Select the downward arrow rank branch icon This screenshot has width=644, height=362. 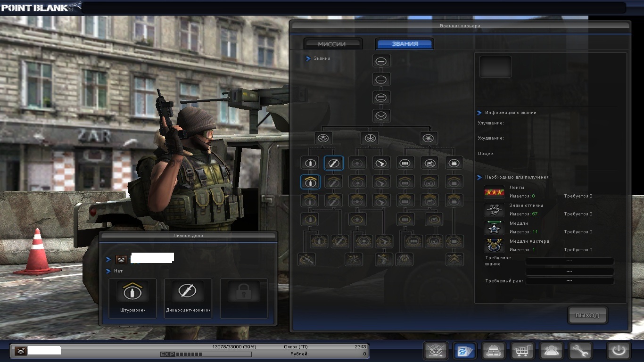coord(370,138)
